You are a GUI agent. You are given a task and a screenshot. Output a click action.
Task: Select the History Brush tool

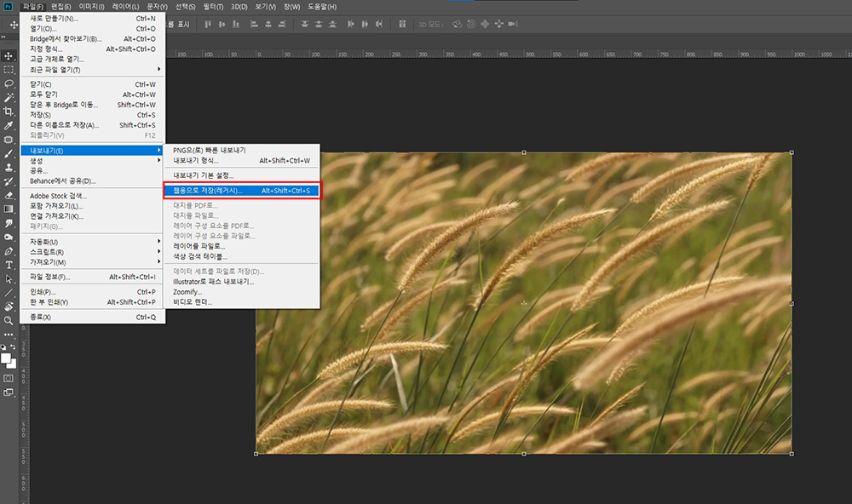point(9,181)
